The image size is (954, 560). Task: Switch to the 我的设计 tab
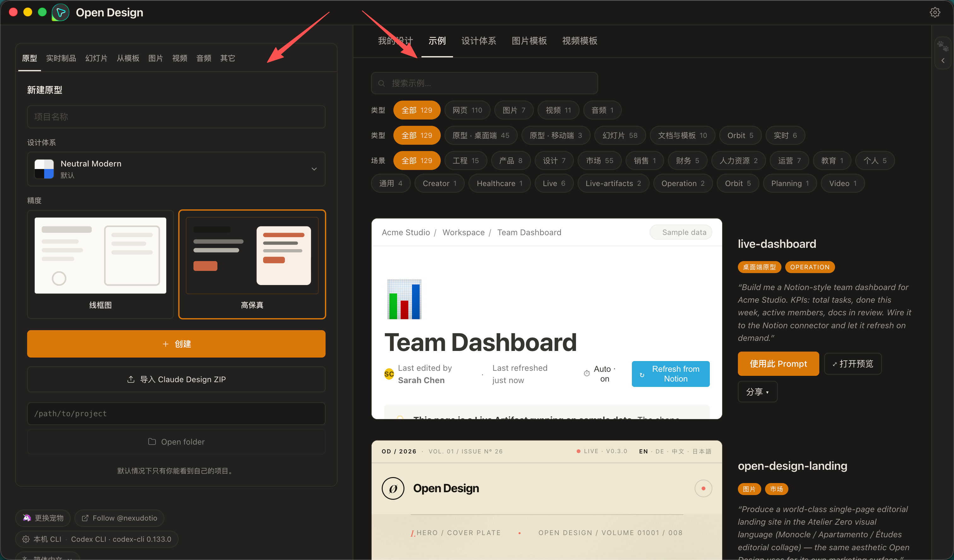395,40
